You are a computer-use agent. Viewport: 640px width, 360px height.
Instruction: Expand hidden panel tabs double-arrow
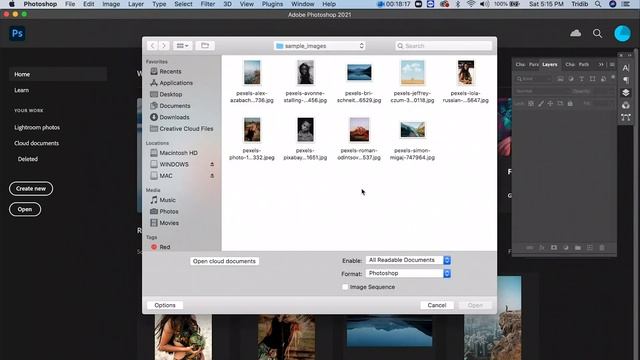601,64
